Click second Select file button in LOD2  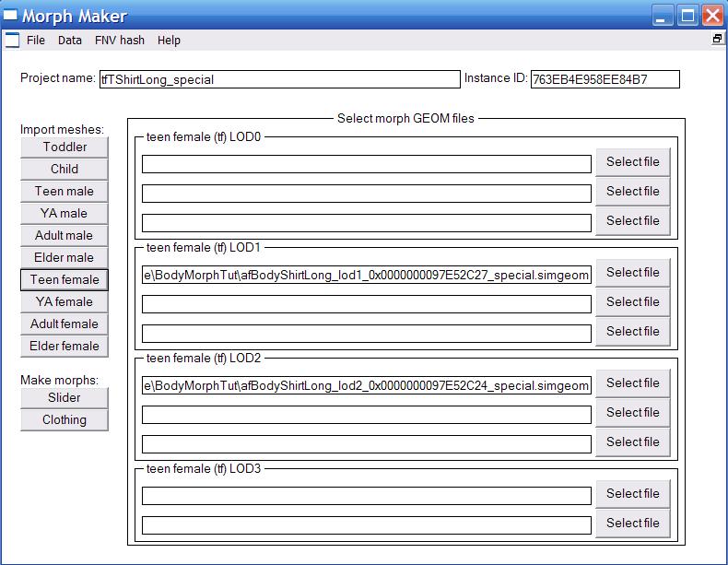click(x=633, y=413)
